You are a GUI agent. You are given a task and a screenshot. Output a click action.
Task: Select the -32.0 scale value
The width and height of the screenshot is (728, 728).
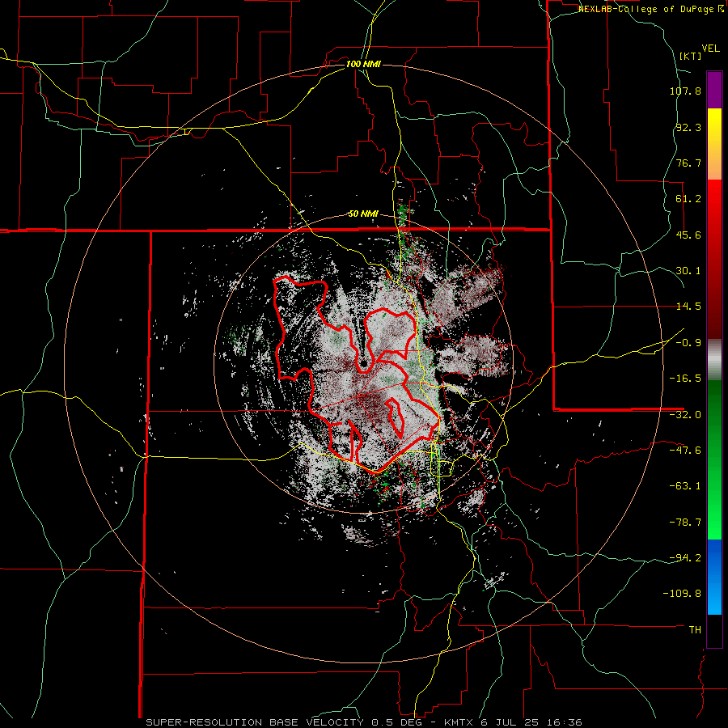685,415
